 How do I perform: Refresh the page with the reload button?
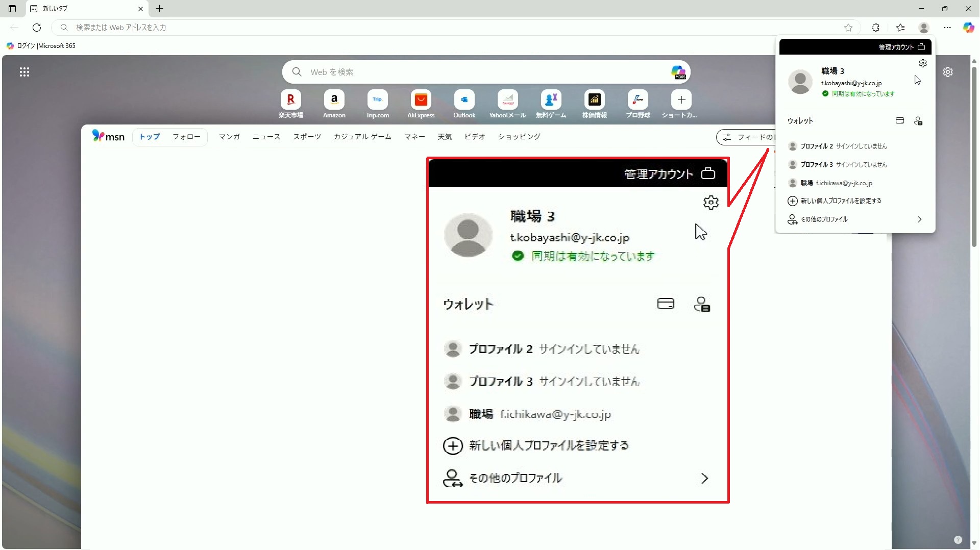[37, 28]
